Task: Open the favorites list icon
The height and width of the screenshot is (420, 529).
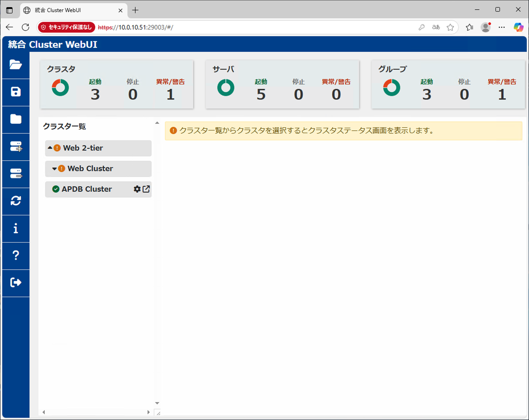Action: coord(470,27)
